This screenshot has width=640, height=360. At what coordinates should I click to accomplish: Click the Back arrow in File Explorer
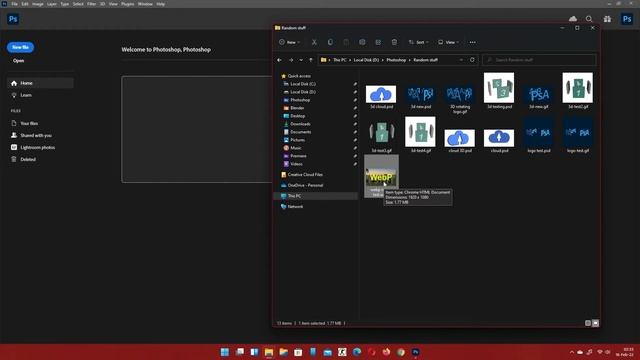(279, 60)
